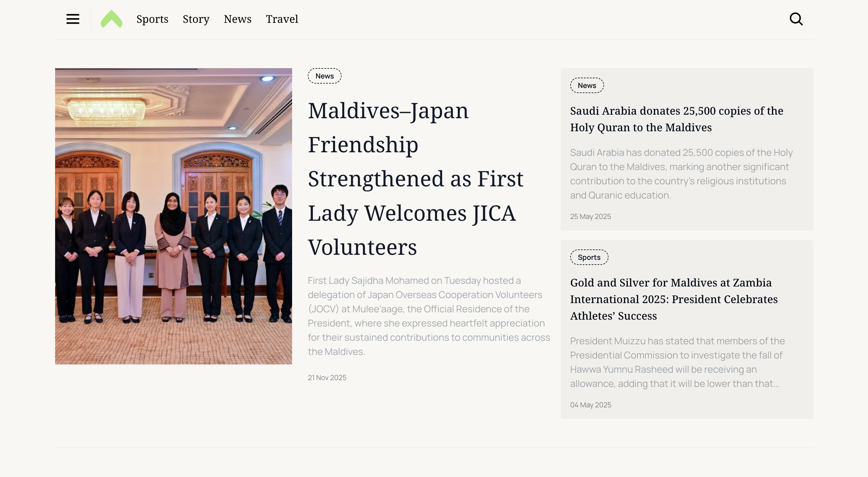This screenshot has width=868, height=477.
Task: Click the News badge on the Quran article
Action: tap(587, 85)
